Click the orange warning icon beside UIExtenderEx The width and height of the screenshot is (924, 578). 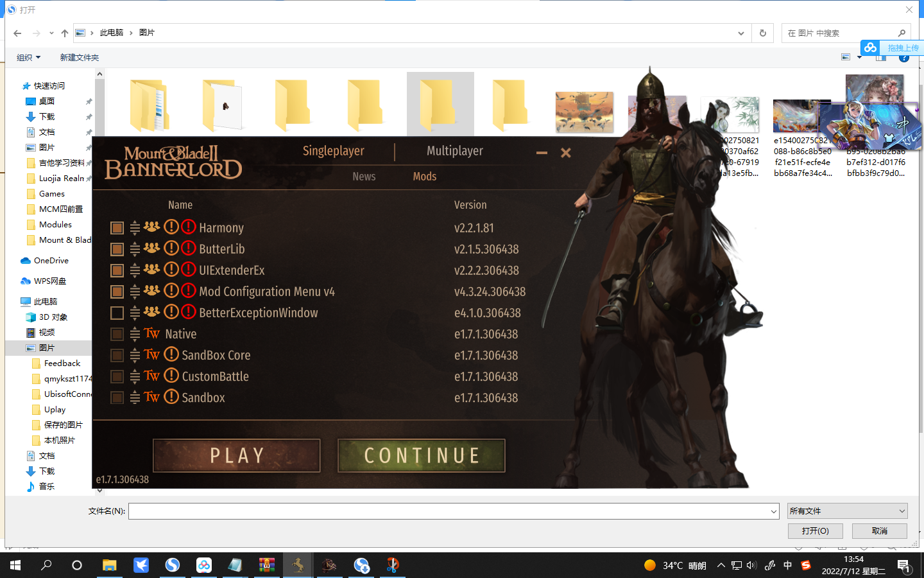coord(171,269)
